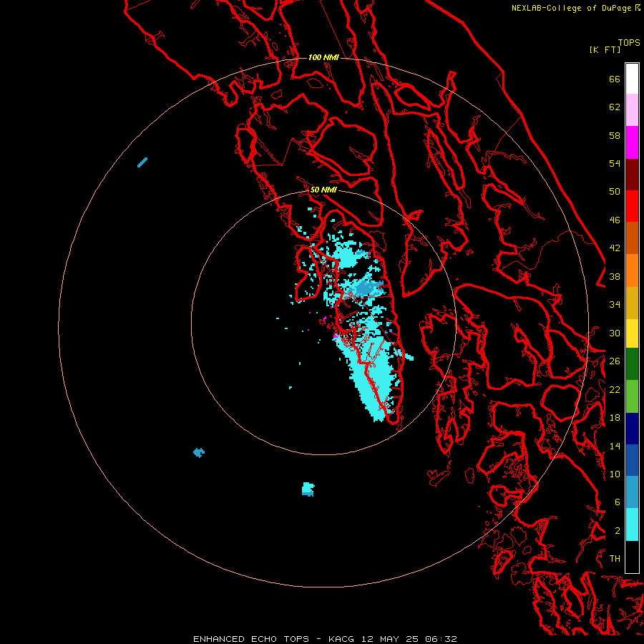Click the legend value 38
Viewport: 644px width, 644px height.
(615, 276)
